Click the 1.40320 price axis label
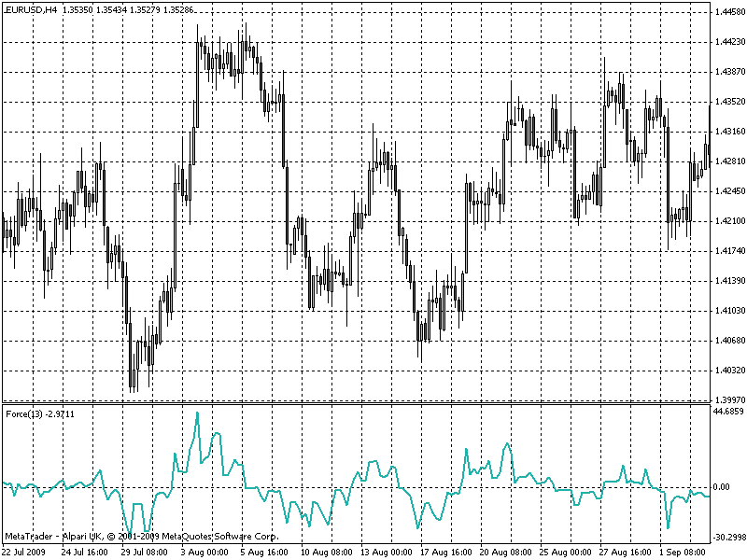Screen dimensions: 747x560 point(730,370)
